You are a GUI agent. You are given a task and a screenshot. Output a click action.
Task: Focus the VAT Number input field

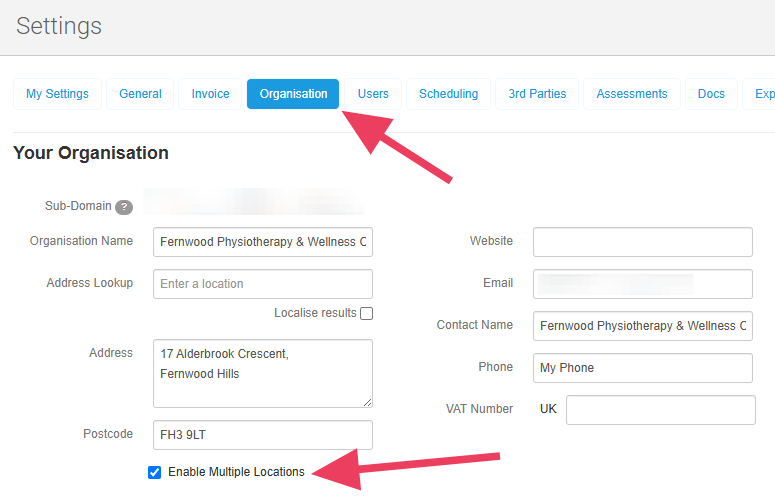click(x=660, y=410)
